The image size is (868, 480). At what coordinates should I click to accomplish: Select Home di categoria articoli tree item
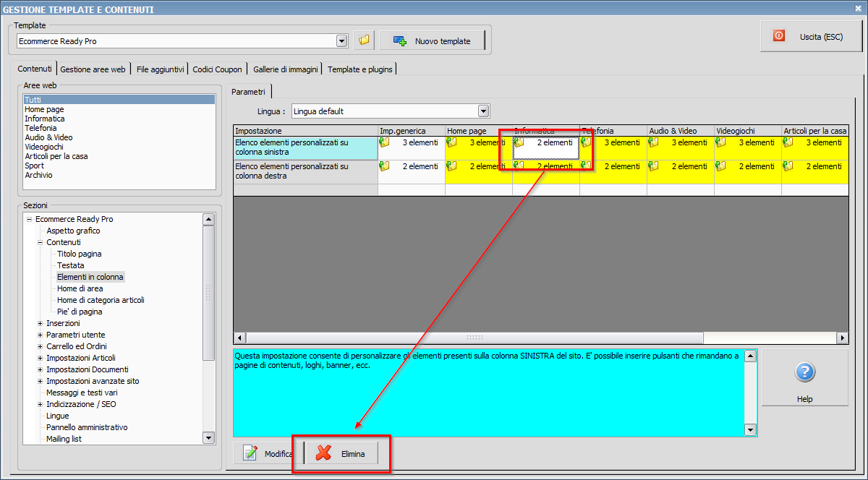tap(101, 300)
